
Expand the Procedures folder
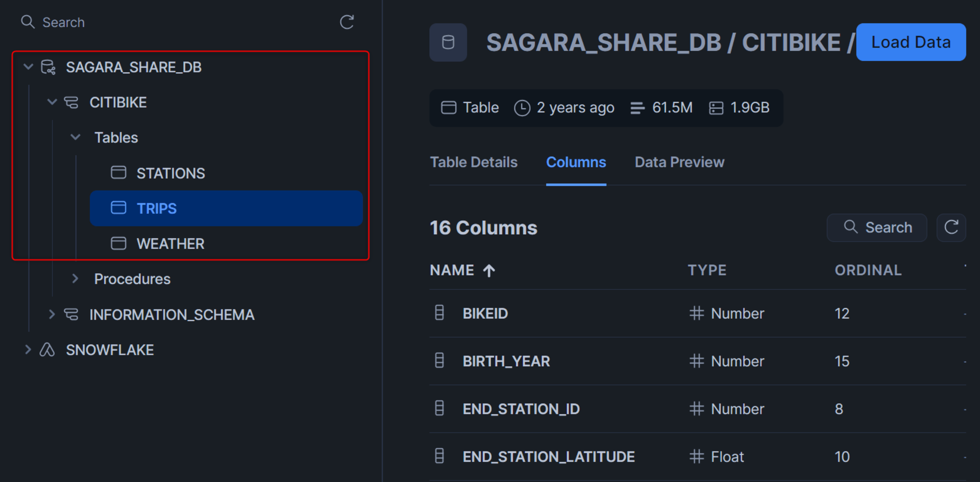[75, 279]
